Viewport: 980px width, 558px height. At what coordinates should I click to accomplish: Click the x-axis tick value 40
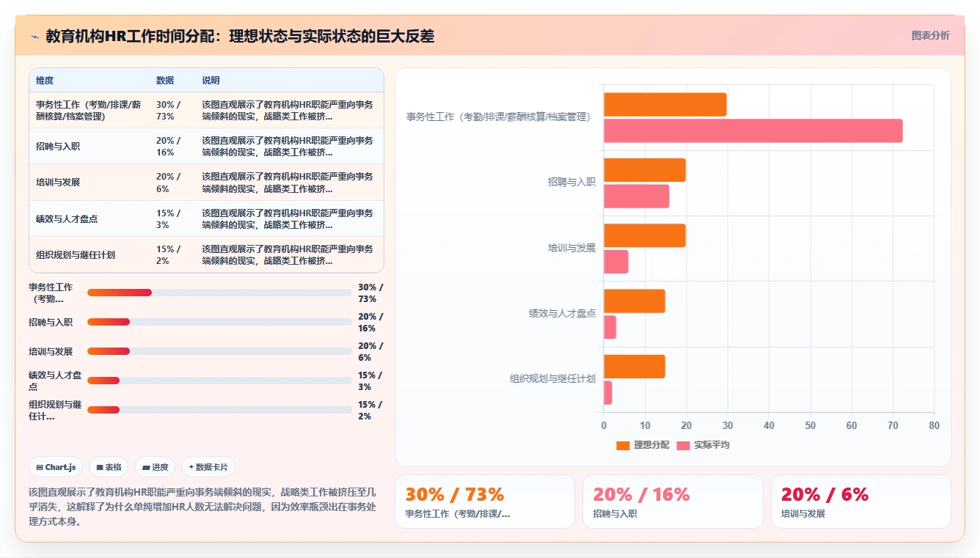tap(769, 425)
